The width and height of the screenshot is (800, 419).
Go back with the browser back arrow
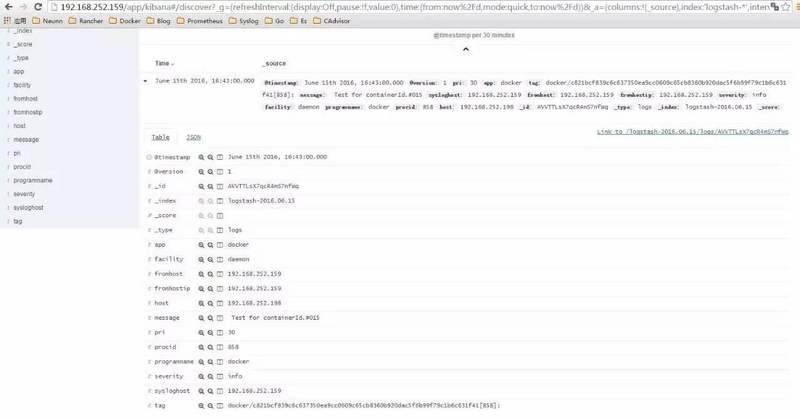pyautogui.click(x=8, y=7)
